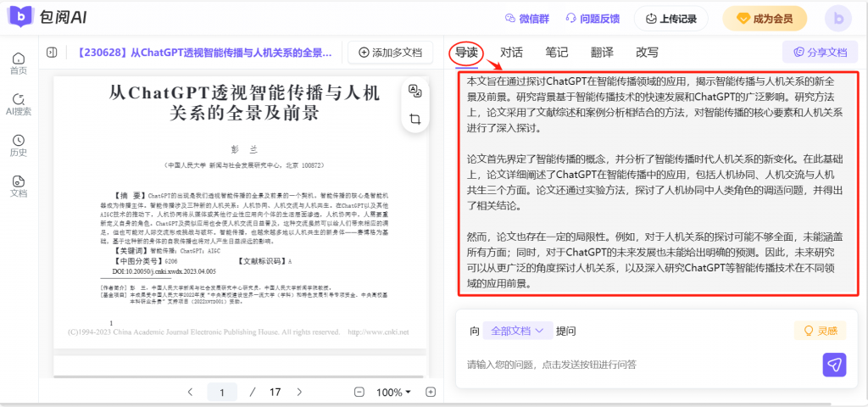The image size is (868, 407).
Task: Zoom out the PDF with minus icon
Action: pos(359,392)
